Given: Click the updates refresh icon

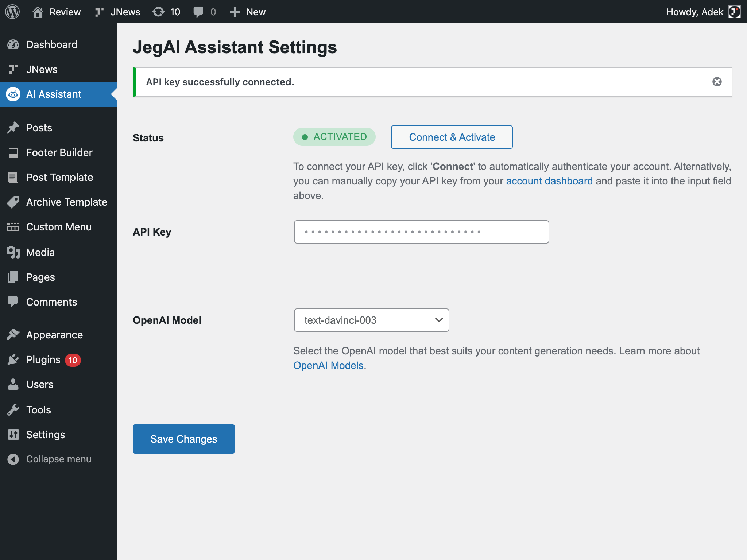Looking at the screenshot, I should click(158, 12).
